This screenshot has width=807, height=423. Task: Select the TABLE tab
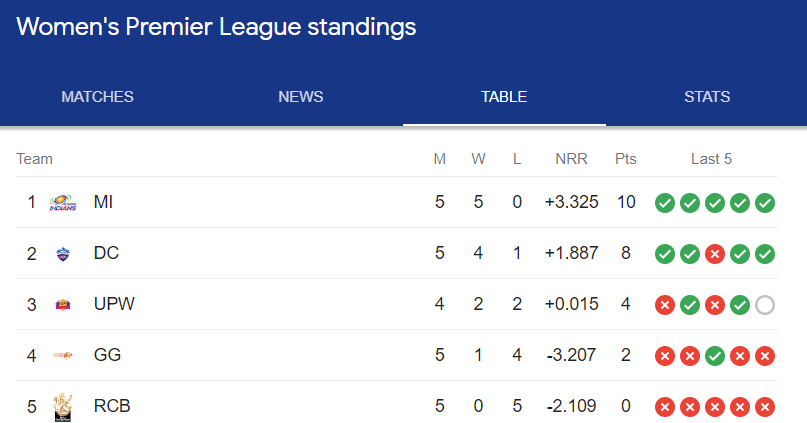(x=504, y=97)
